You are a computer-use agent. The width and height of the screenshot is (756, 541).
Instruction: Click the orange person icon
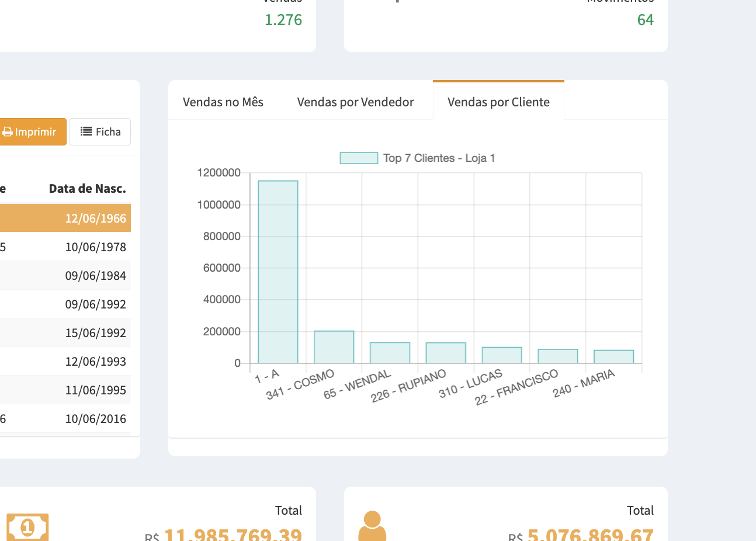point(372,526)
